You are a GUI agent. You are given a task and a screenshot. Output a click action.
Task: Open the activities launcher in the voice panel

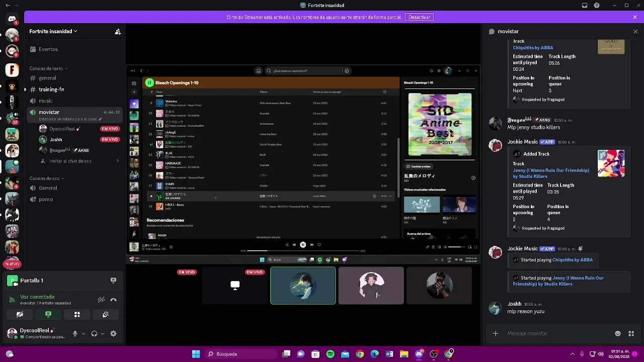[x=77, y=314]
